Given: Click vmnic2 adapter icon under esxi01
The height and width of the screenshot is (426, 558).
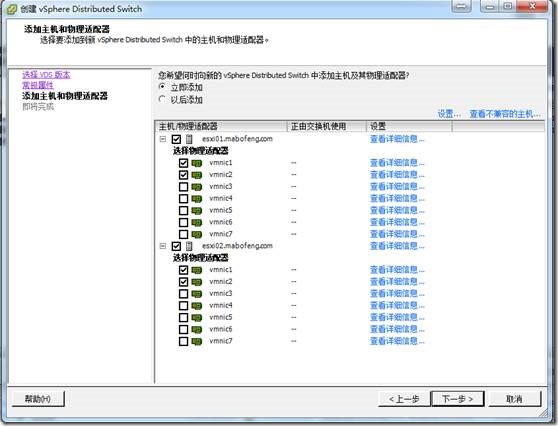Looking at the screenshot, I should point(197,175).
